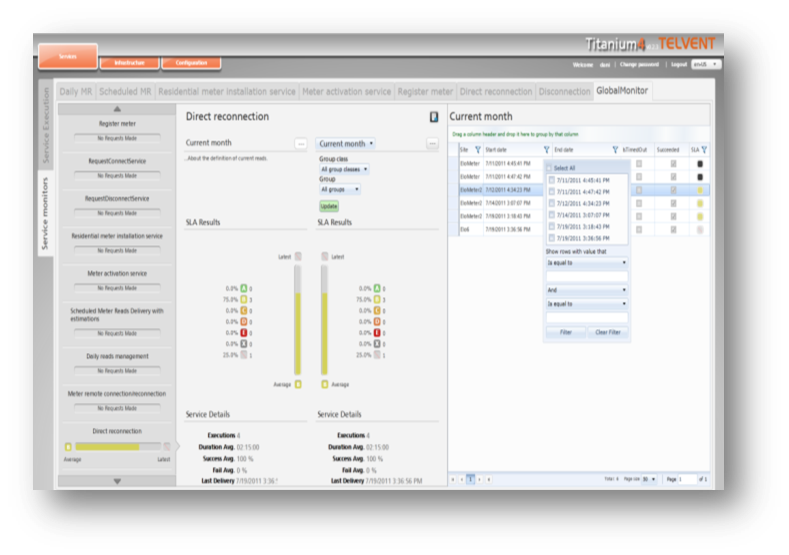
Task: Click the second filter value input field
Action: point(587,318)
